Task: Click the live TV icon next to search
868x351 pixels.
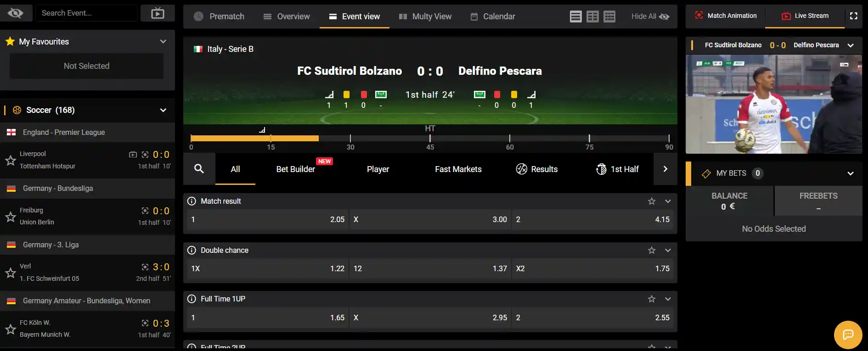Action: coord(158,13)
